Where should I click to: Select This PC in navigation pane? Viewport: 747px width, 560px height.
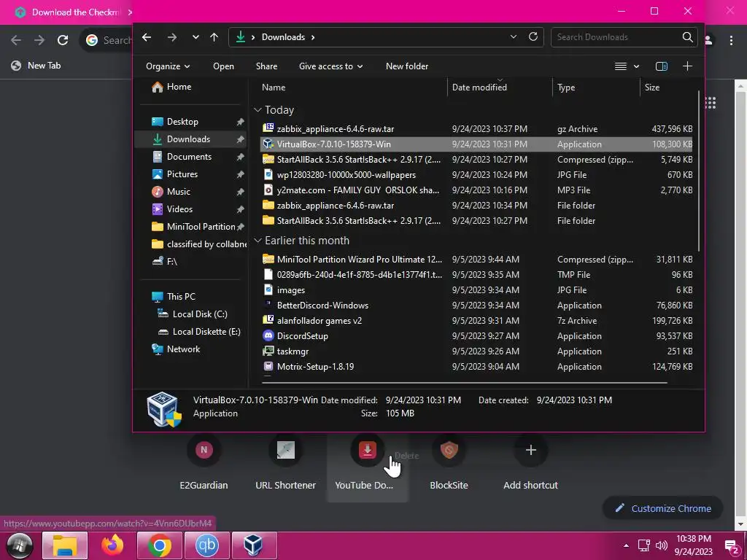[174, 296]
